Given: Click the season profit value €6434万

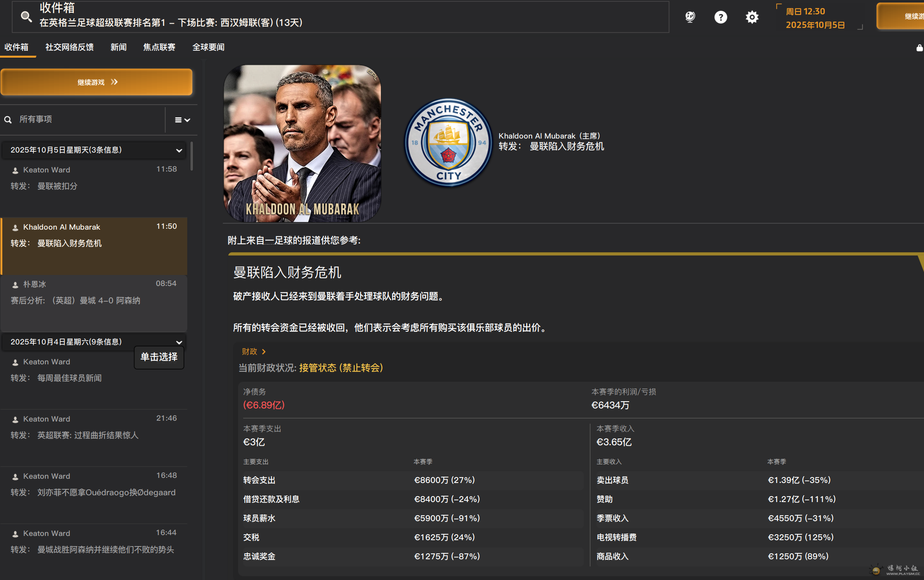Looking at the screenshot, I should [x=610, y=405].
